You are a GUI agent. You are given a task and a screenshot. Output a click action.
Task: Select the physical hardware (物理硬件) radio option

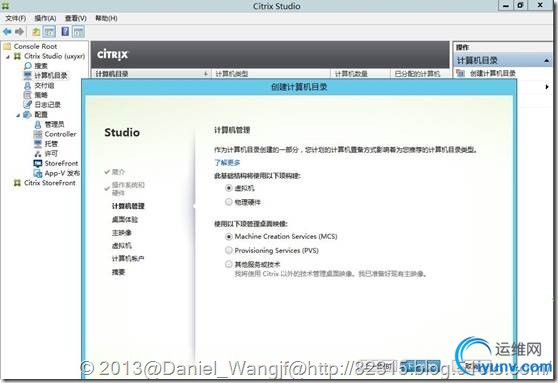click(x=229, y=202)
